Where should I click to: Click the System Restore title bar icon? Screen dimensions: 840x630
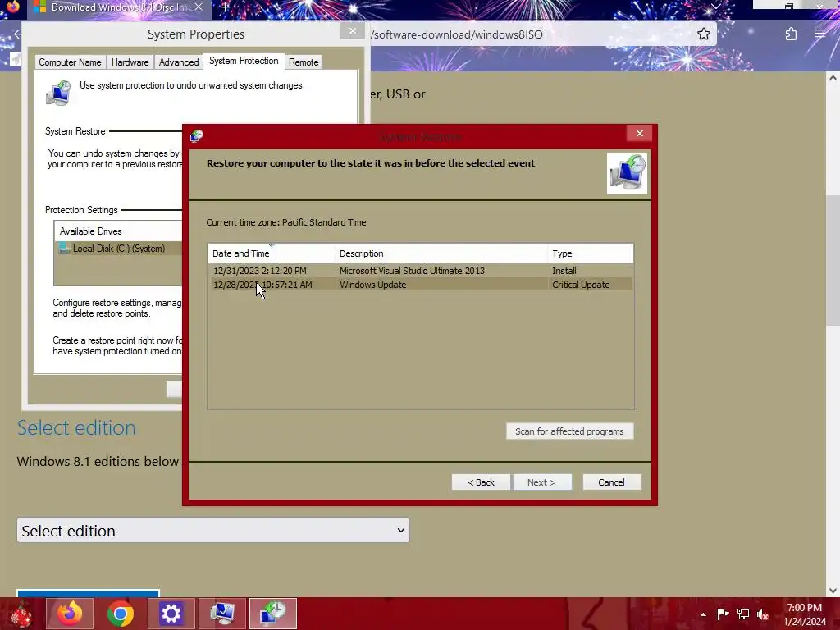197,135
